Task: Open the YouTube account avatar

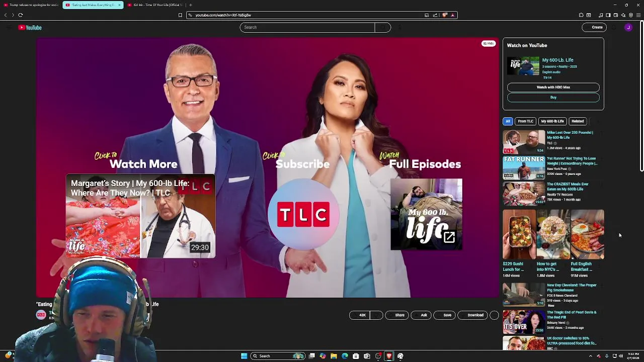Action: tap(628, 28)
